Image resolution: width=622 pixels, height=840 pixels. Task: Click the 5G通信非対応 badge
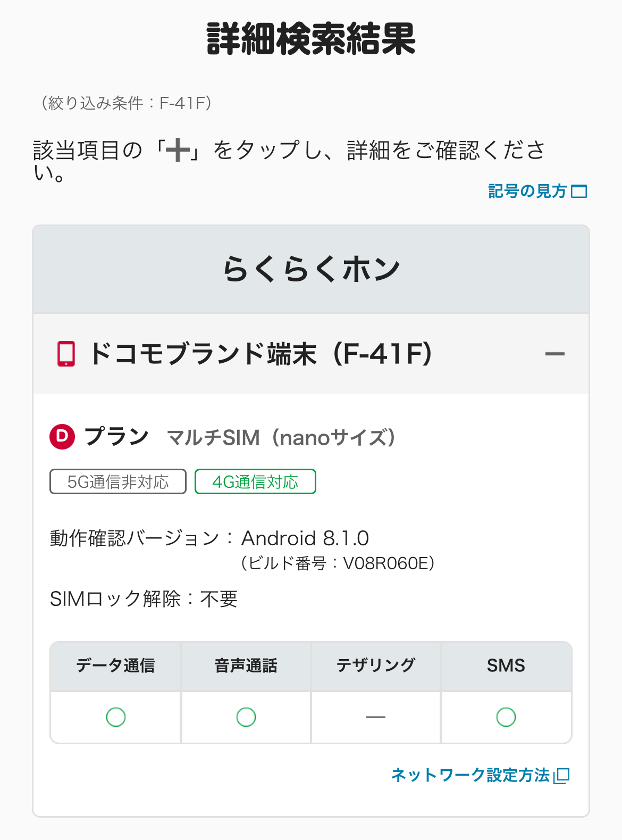click(x=118, y=482)
